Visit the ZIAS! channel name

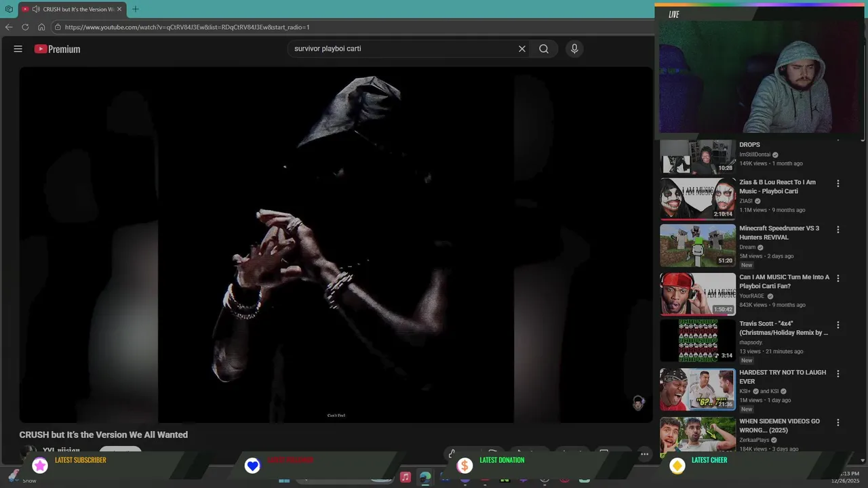(x=746, y=201)
